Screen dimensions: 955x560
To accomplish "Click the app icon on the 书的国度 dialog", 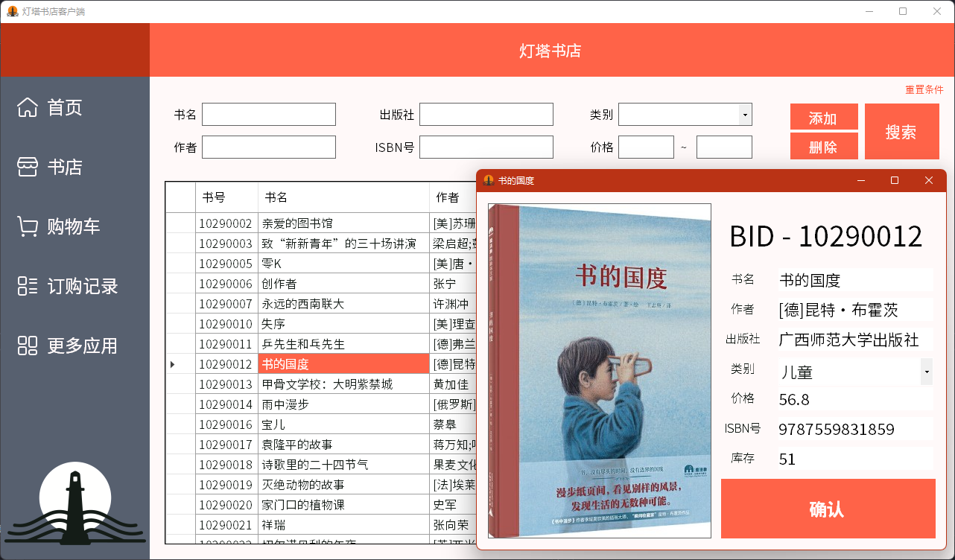I will tap(489, 180).
